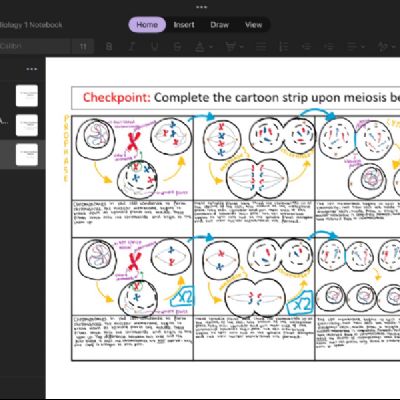Viewport: 400px width, 400px height.
Task: Toggle bold formatting
Action: point(109,46)
